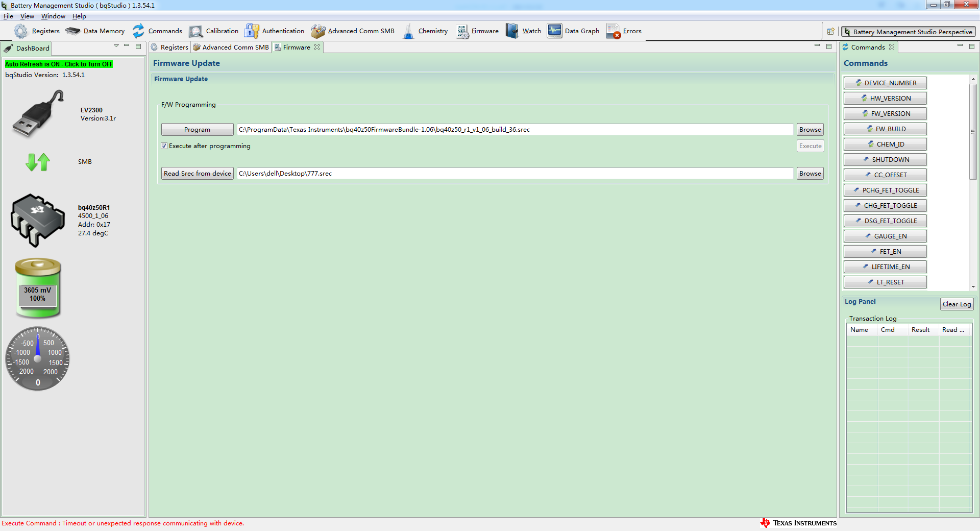Click the Result column header in Transaction Log
The image size is (980, 531).
(x=923, y=330)
